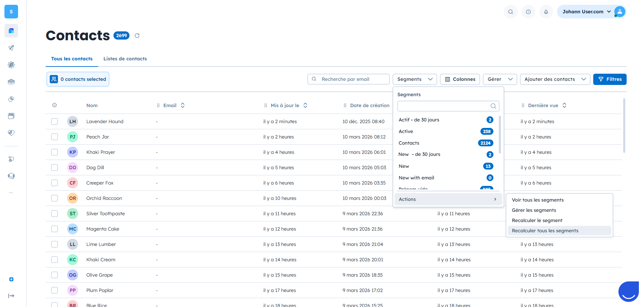Open the chat widget bubble
The width and height of the screenshot is (644, 307).
629,292
